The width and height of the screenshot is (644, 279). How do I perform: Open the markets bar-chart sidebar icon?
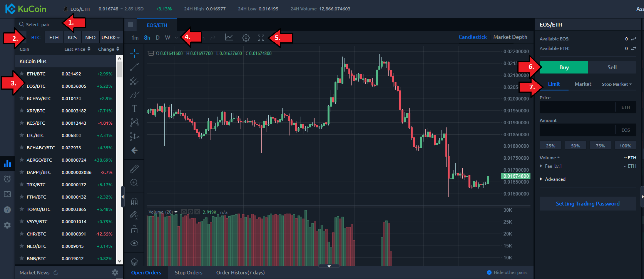[x=7, y=164]
